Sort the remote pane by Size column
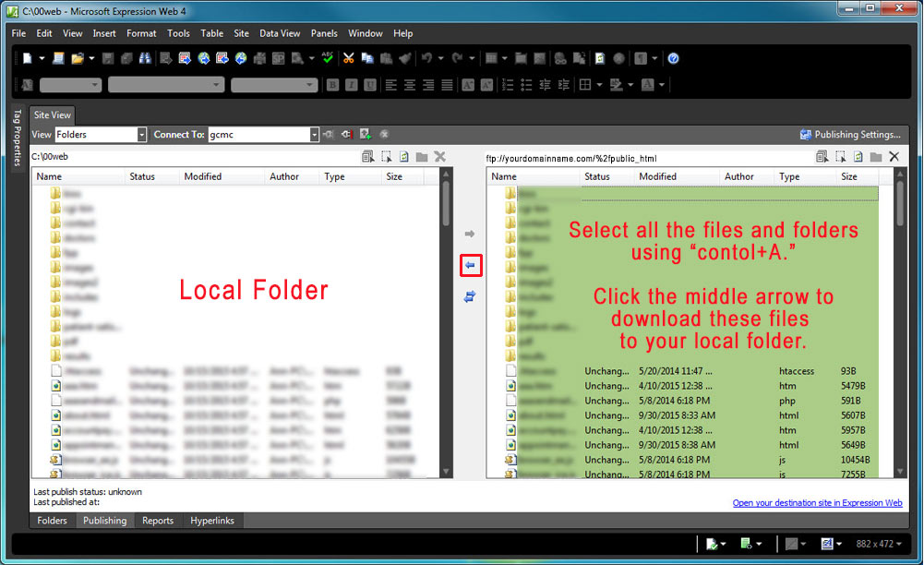Image resolution: width=924 pixels, height=565 pixels. [x=857, y=176]
